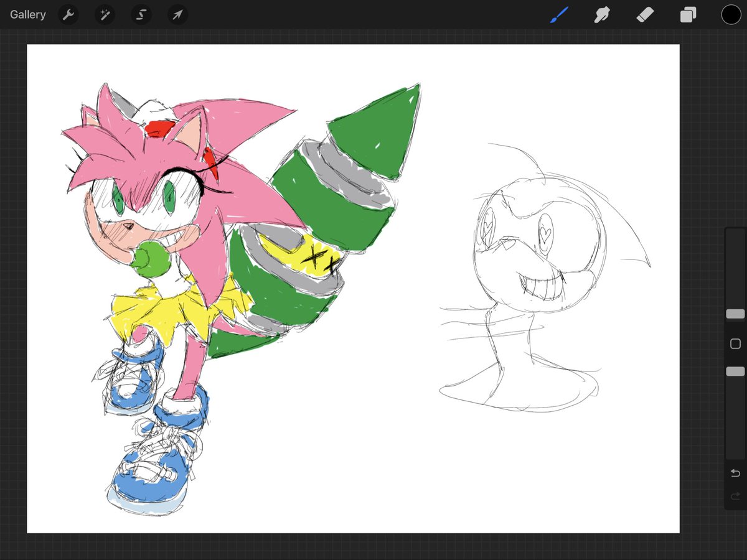Select the Eraser tool

pos(645,14)
